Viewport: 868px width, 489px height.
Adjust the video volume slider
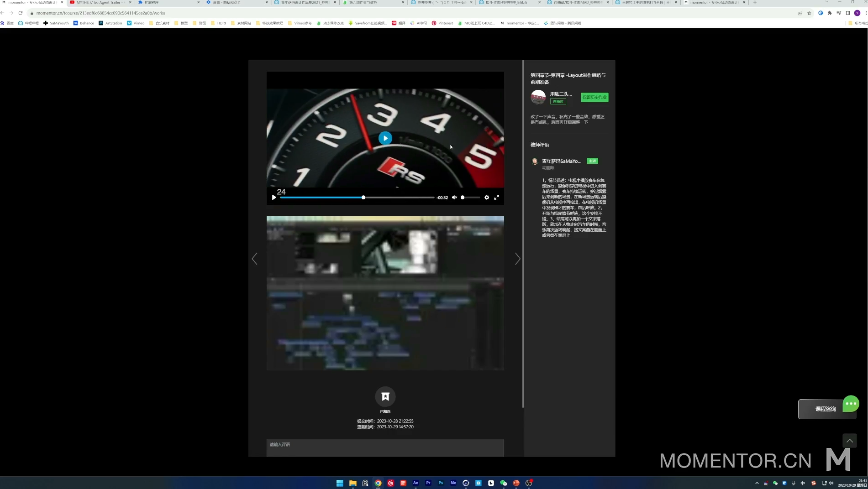coord(470,198)
